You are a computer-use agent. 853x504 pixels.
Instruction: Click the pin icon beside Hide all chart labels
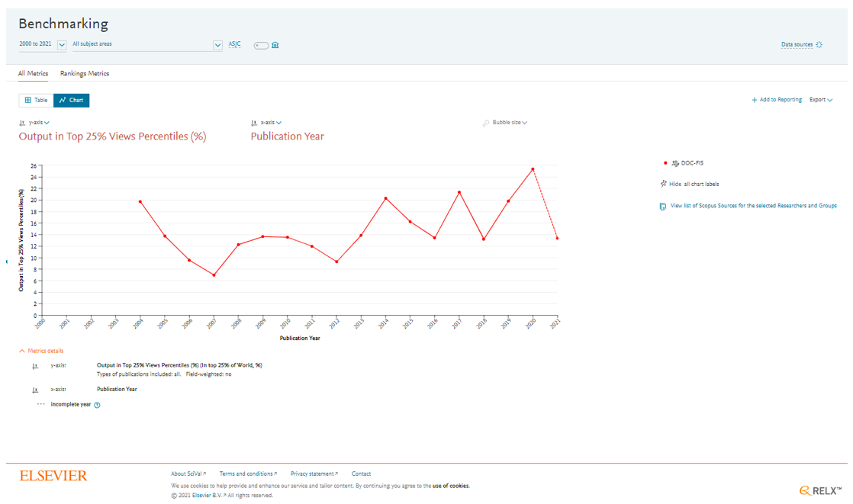[x=663, y=184]
